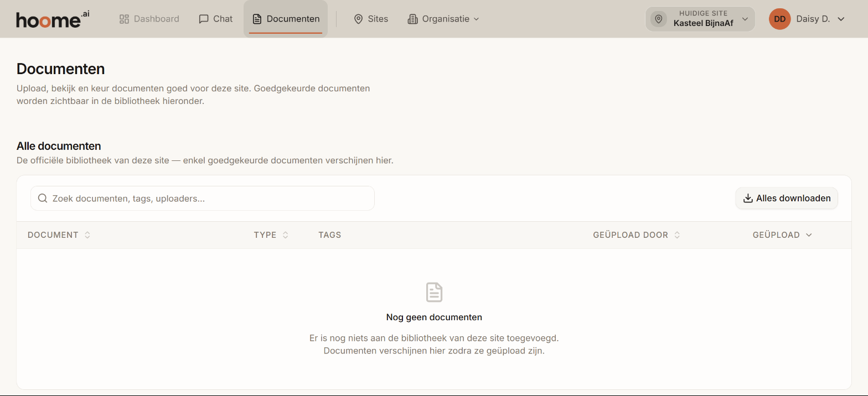
Task: Sort by the DOCUMENT column header
Action: point(59,235)
